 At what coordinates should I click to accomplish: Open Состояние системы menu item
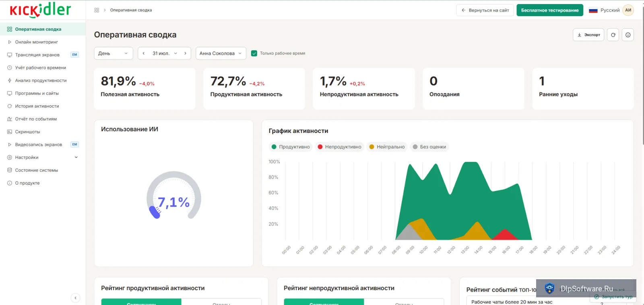coord(43,170)
